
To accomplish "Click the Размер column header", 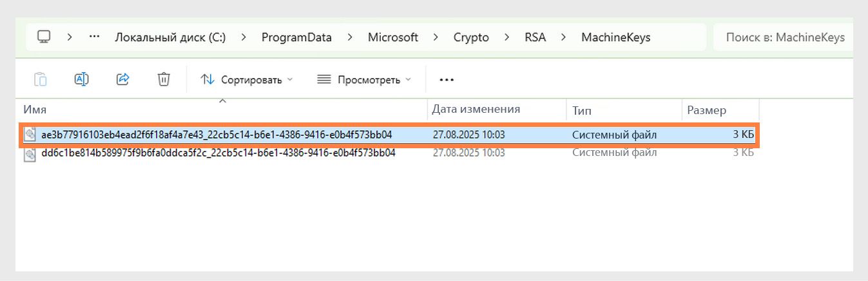I will click(706, 110).
